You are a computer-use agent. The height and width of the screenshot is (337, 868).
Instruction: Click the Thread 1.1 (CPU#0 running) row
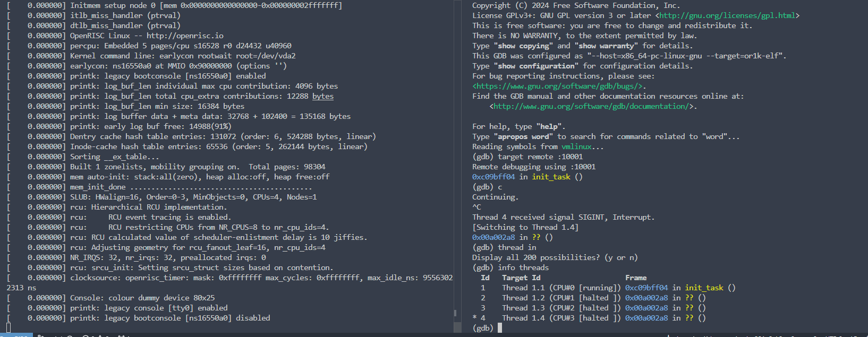[x=604, y=288]
